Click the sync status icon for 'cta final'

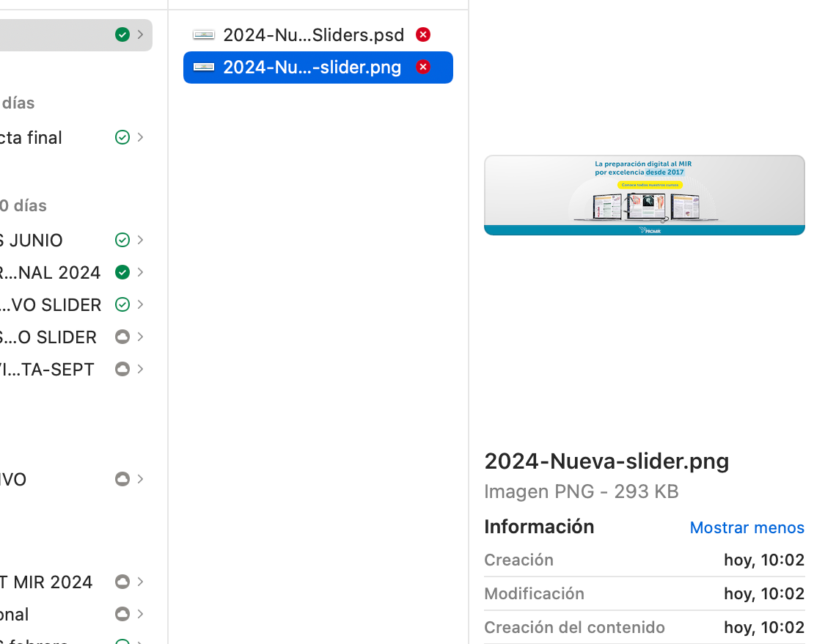click(122, 137)
